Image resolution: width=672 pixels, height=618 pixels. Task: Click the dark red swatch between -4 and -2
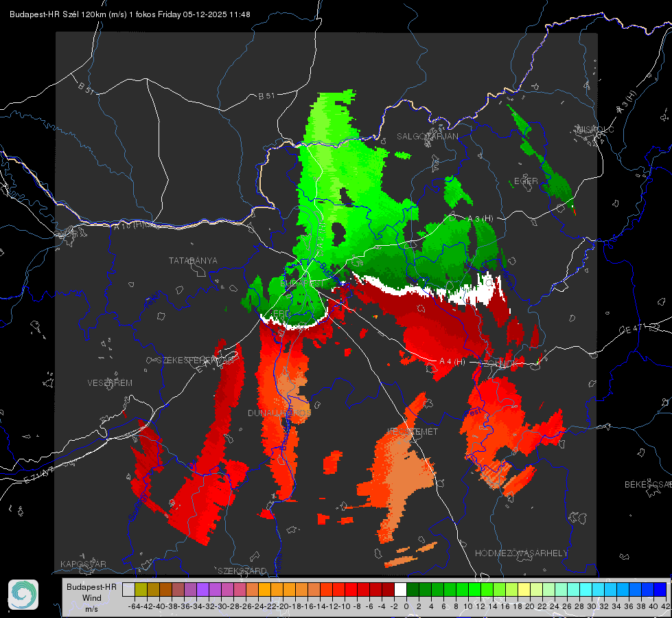(388, 590)
